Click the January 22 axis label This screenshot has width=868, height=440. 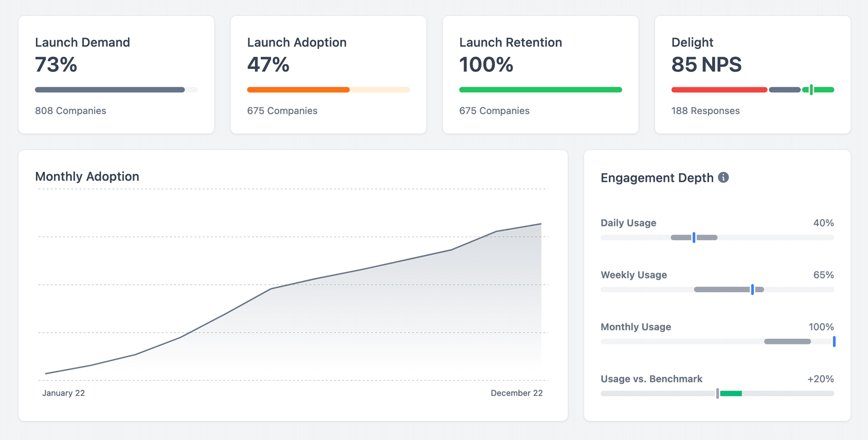(x=63, y=393)
